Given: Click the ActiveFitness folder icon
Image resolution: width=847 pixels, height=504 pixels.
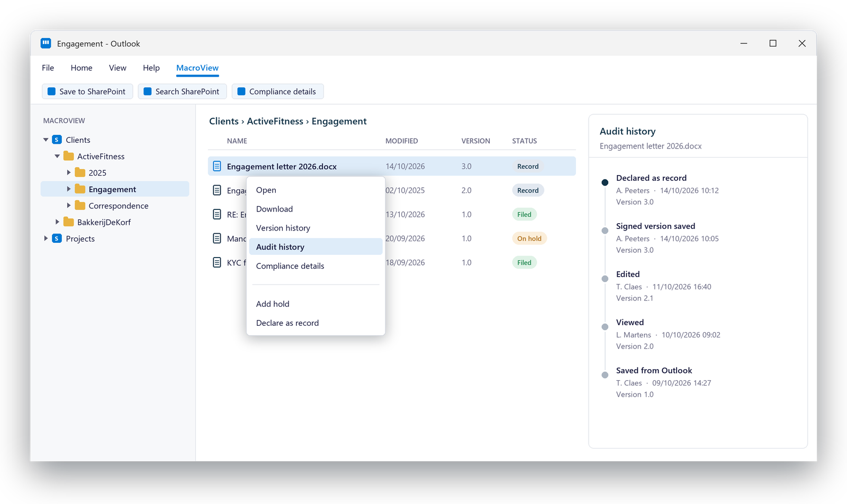Looking at the screenshot, I should [69, 156].
